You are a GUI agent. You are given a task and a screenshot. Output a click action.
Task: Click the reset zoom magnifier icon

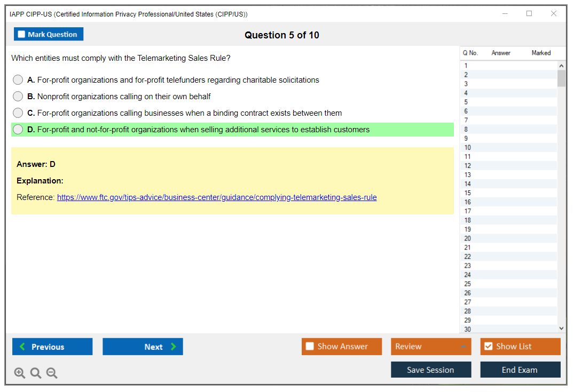36,373
